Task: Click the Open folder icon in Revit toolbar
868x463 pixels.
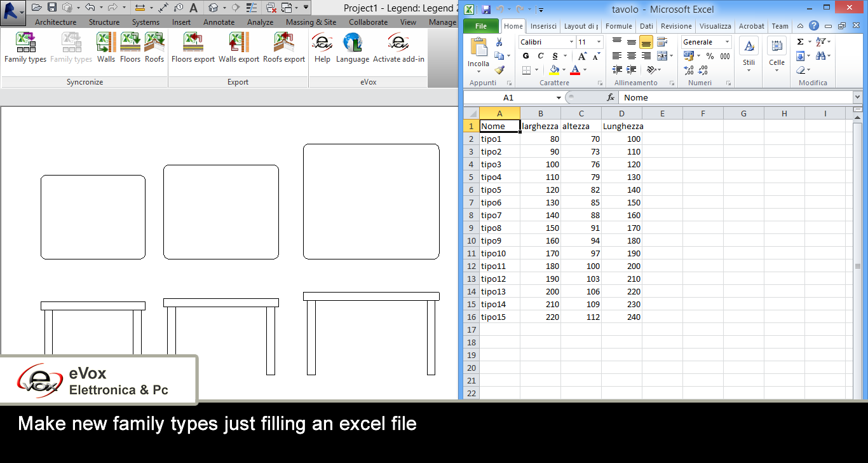Action: (x=36, y=8)
